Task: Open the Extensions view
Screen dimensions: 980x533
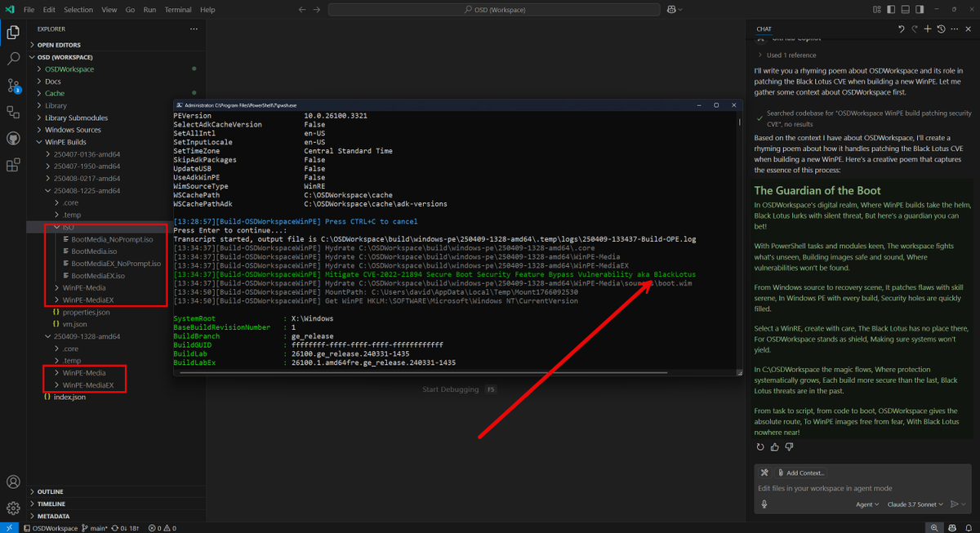Action: [x=13, y=165]
